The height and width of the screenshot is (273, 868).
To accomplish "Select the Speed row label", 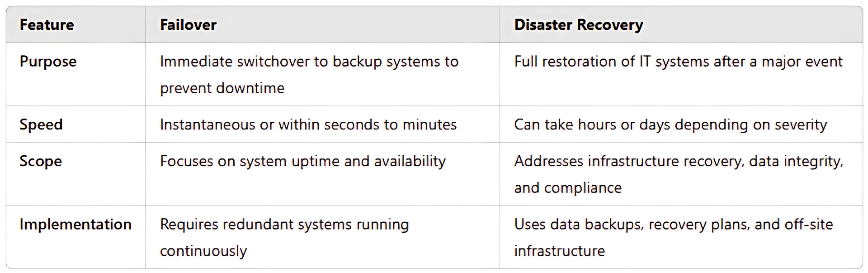I will click(x=41, y=125).
